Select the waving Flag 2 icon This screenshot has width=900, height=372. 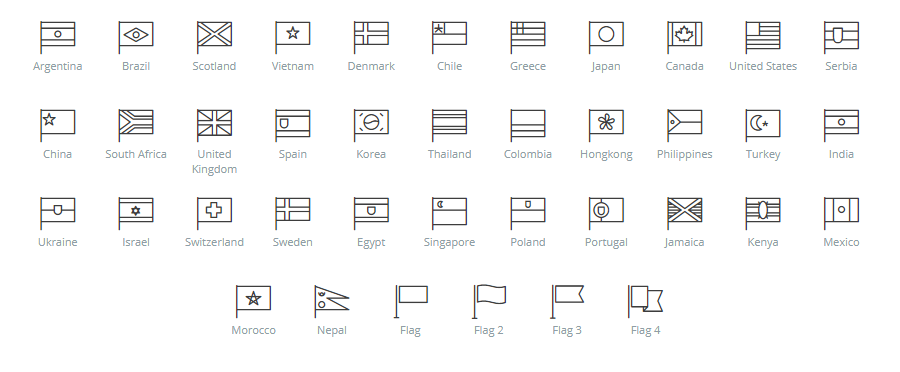click(x=489, y=301)
